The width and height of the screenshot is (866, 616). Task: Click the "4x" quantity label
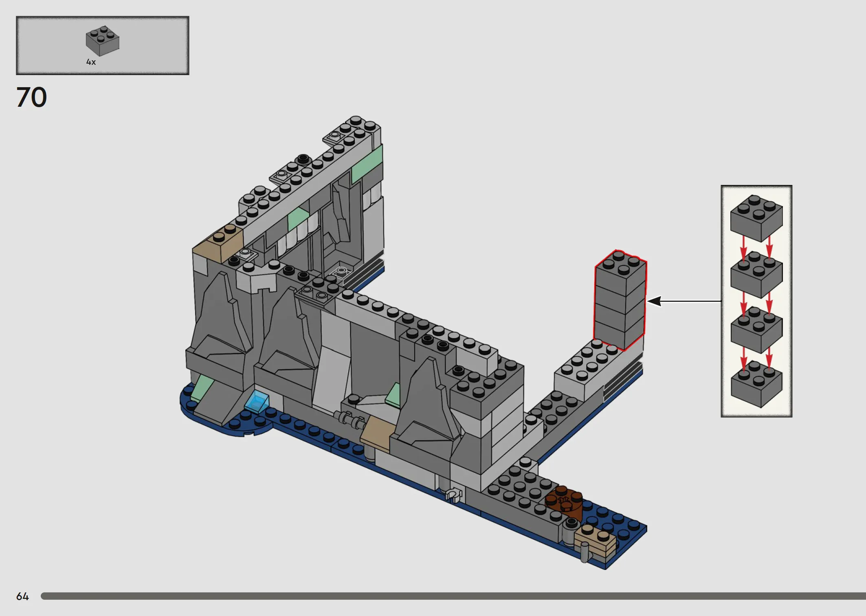coord(91,62)
